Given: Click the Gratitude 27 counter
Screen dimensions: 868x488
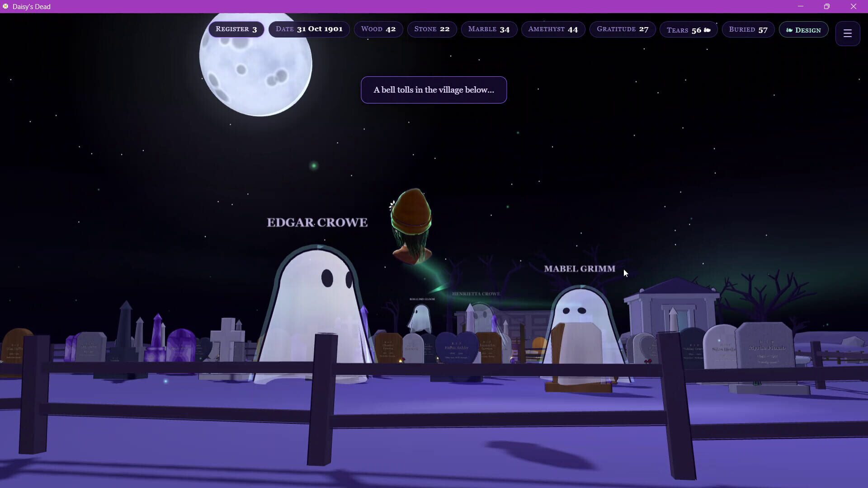Looking at the screenshot, I should (623, 29).
